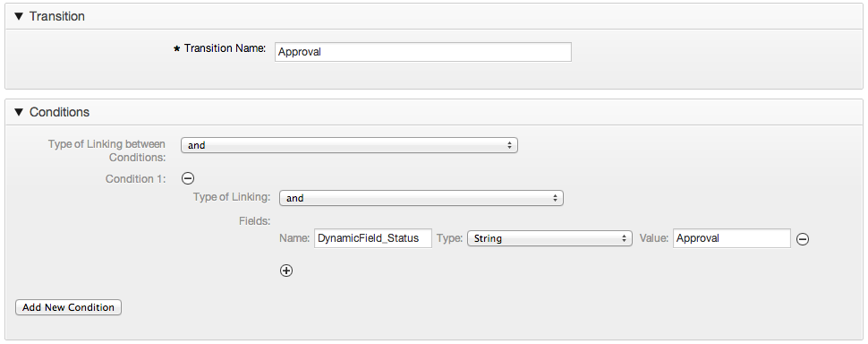Click Add New Condition button
The height and width of the screenshot is (344, 868).
click(x=68, y=307)
